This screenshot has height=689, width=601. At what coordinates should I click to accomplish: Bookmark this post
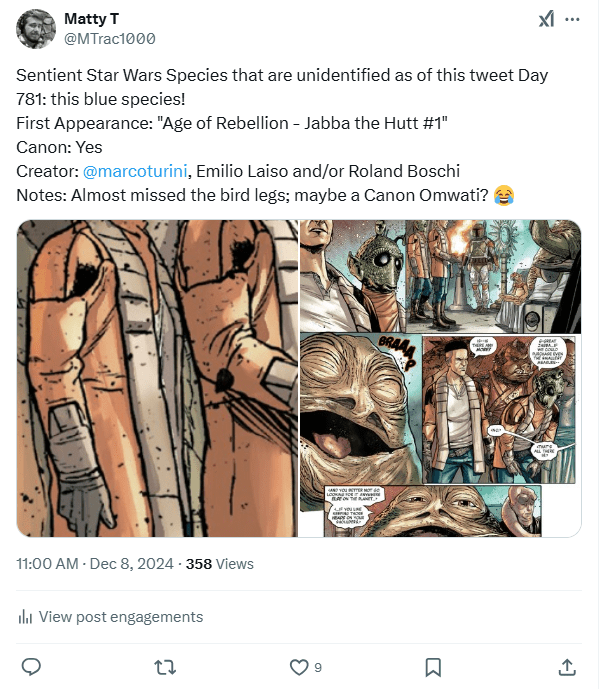click(433, 666)
